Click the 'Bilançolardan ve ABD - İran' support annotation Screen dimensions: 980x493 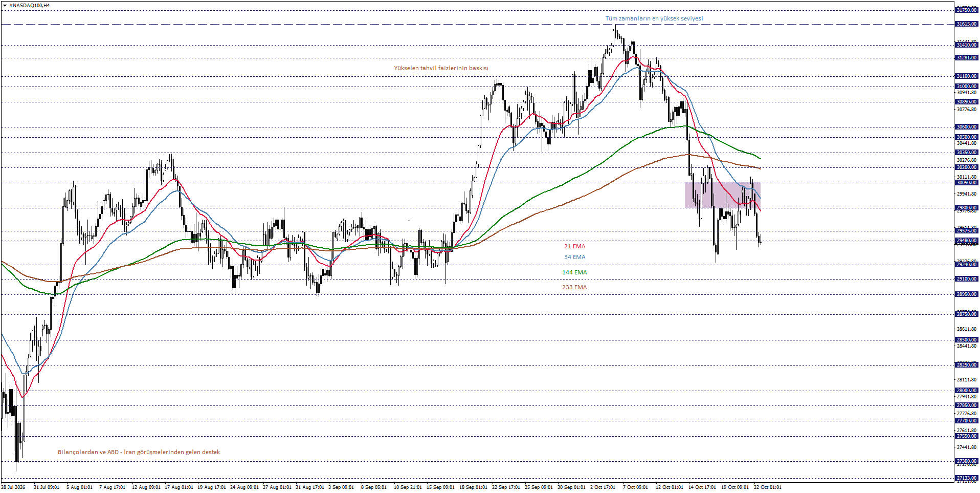coord(139,452)
